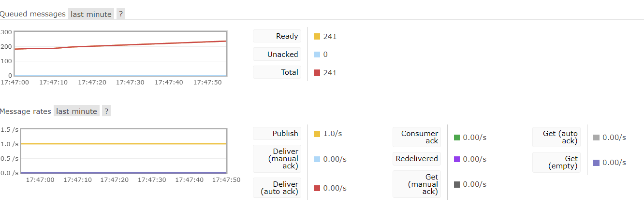Open Message rates 'last minute' range selector
Screen dimensions: 644x207
[76, 111]
